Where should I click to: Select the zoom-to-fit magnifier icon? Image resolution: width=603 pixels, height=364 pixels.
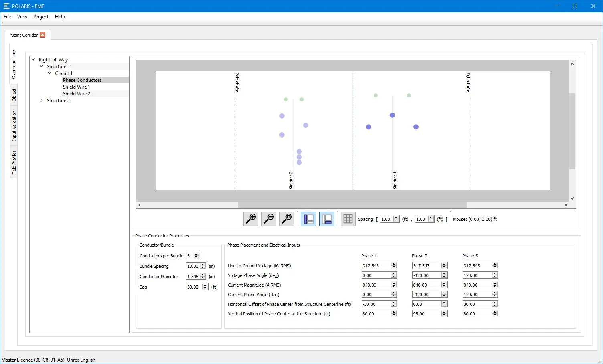coord(286,219)
